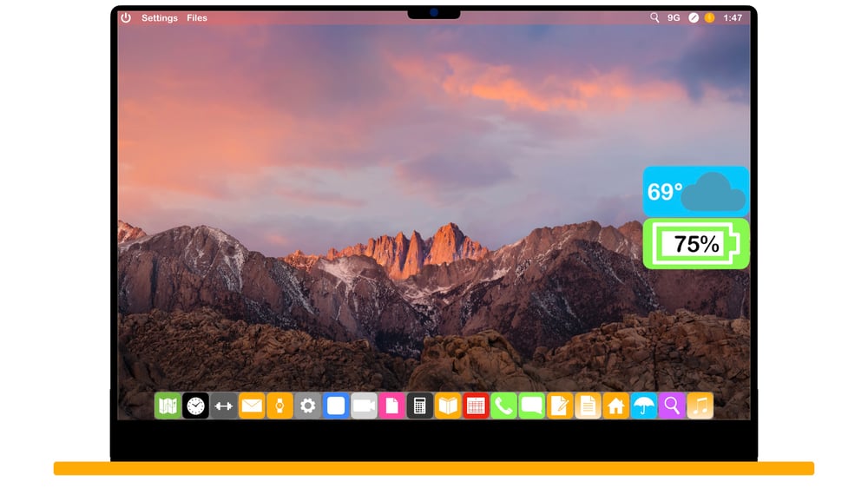
Task: Open the orange pencil-and-paper notes app
Action: 560,406
